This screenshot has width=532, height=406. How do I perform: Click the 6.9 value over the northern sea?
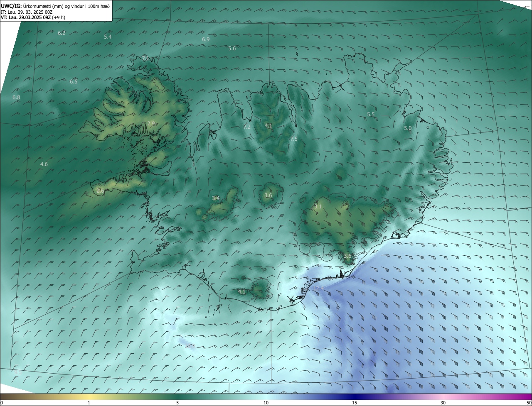pos(206,39)
